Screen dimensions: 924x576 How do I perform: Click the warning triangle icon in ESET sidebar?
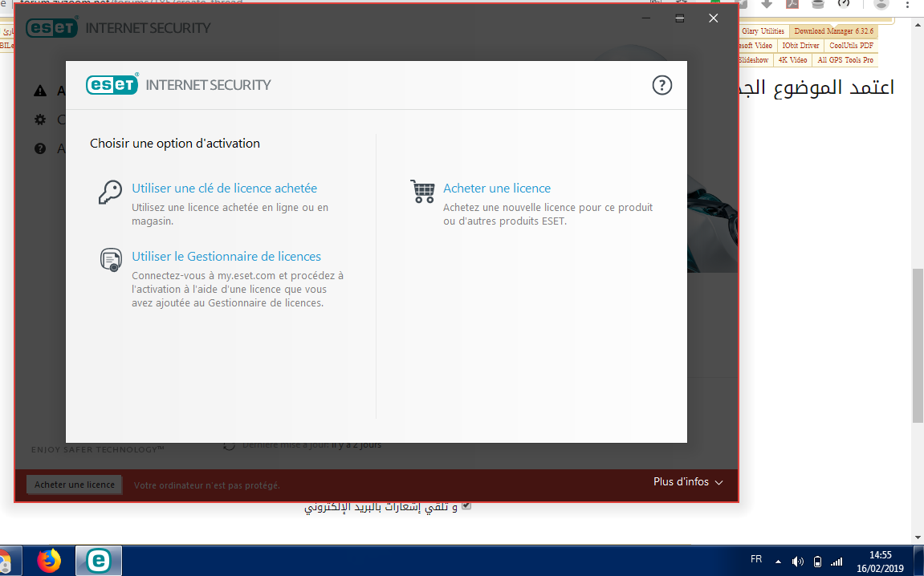(x=40, y=91)
